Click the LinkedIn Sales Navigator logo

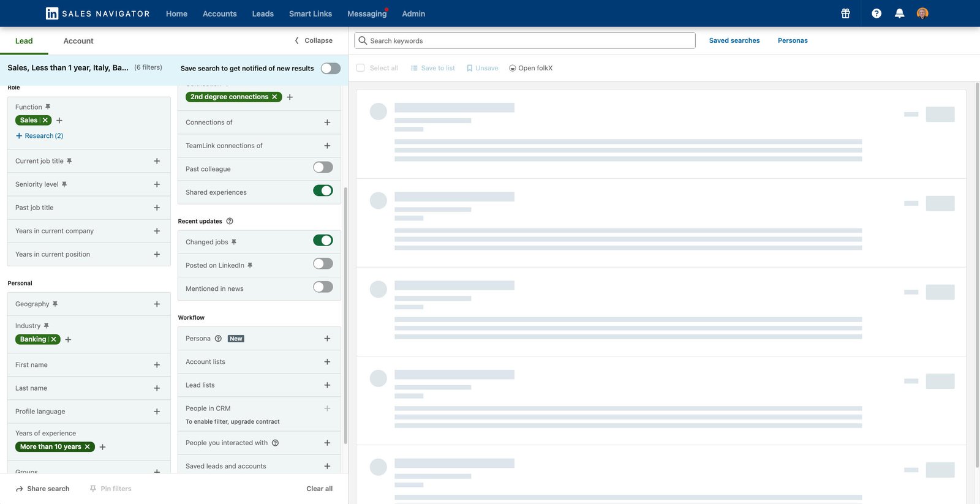tap(98, 13)
